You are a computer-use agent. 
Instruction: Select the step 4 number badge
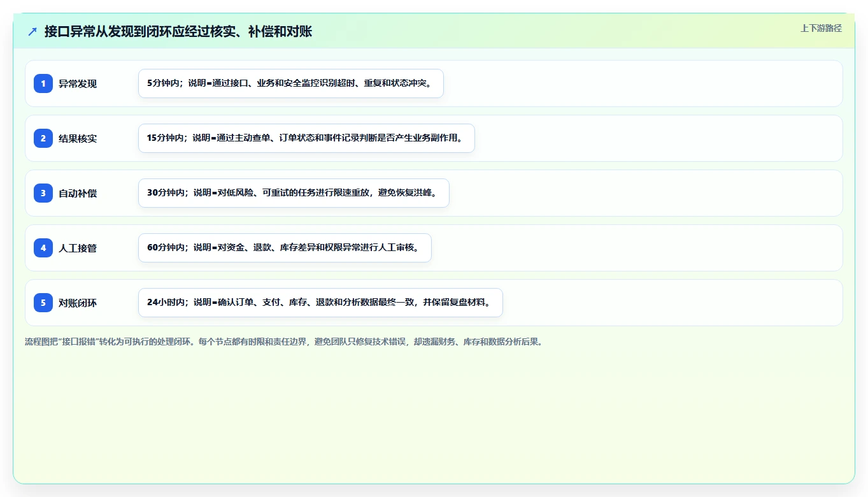(43, 248)
